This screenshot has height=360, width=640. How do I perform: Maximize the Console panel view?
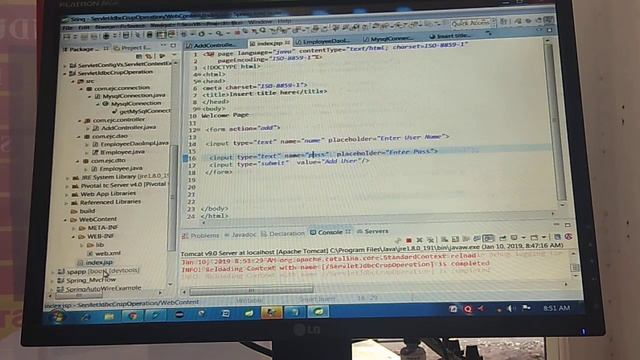pos(567,224)
